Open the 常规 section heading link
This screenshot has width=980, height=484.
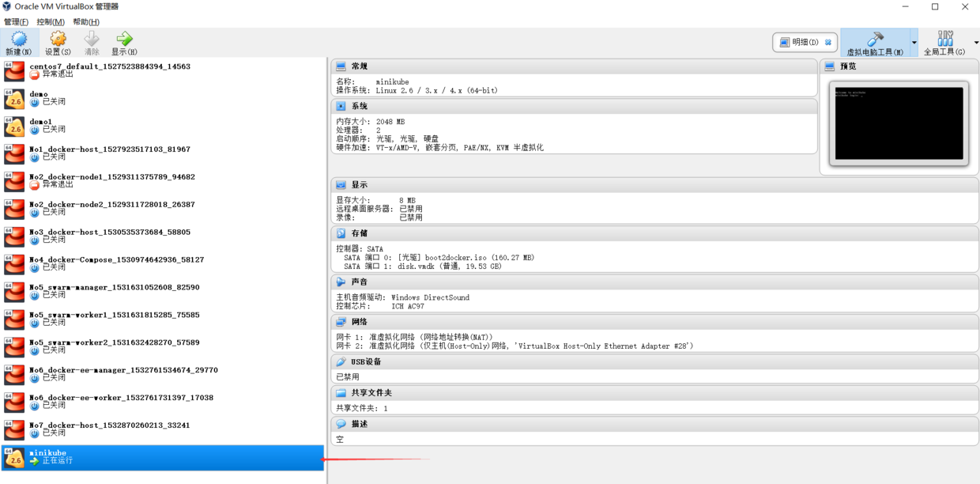360,66
